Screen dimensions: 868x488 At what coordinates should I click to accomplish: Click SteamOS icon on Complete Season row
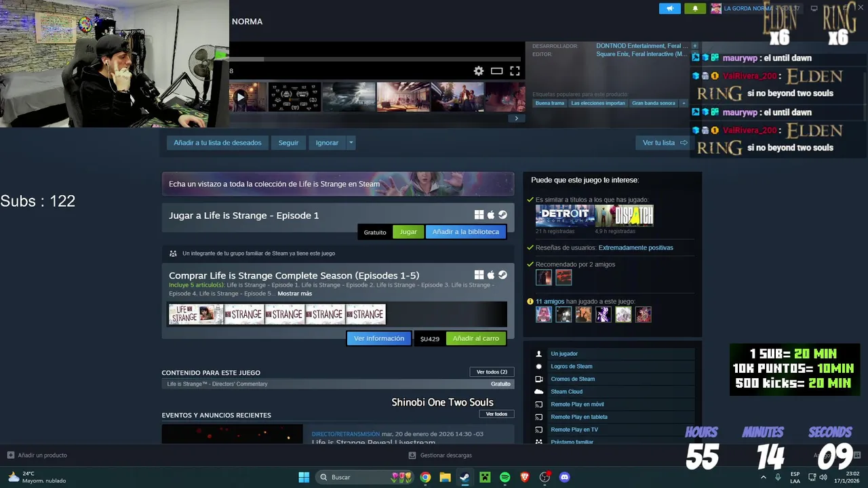[502, 274]
